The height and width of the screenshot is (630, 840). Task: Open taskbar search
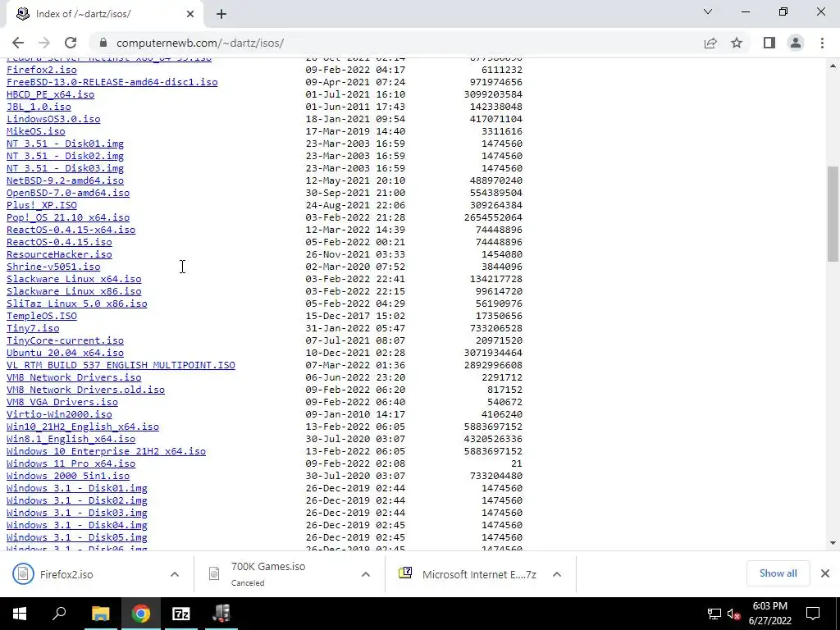59,614
